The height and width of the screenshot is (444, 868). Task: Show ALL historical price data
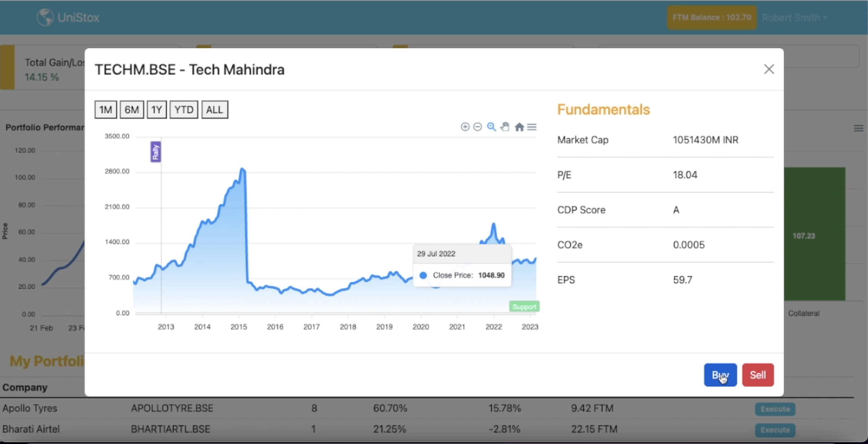(x=215, y=110)
